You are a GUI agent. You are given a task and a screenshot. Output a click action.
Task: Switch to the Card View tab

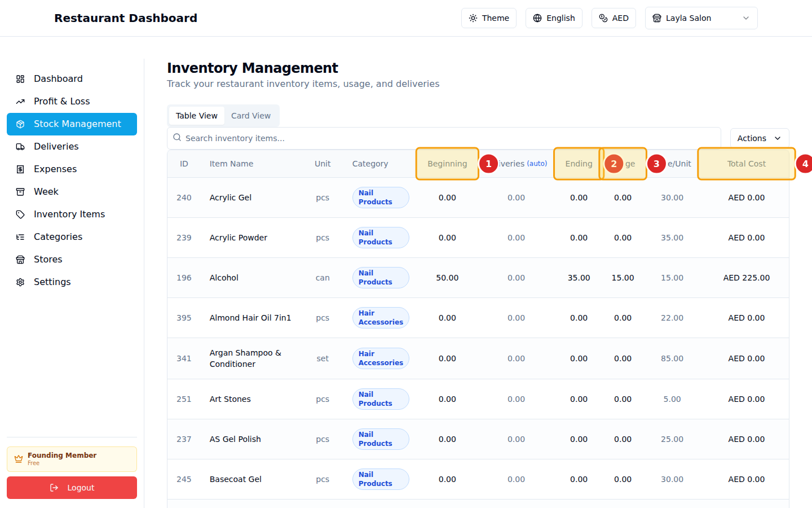point(250,115)
